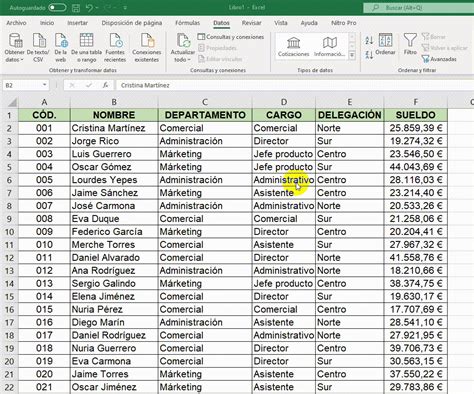Select the Cotizaciones data type

coord(294,47)
